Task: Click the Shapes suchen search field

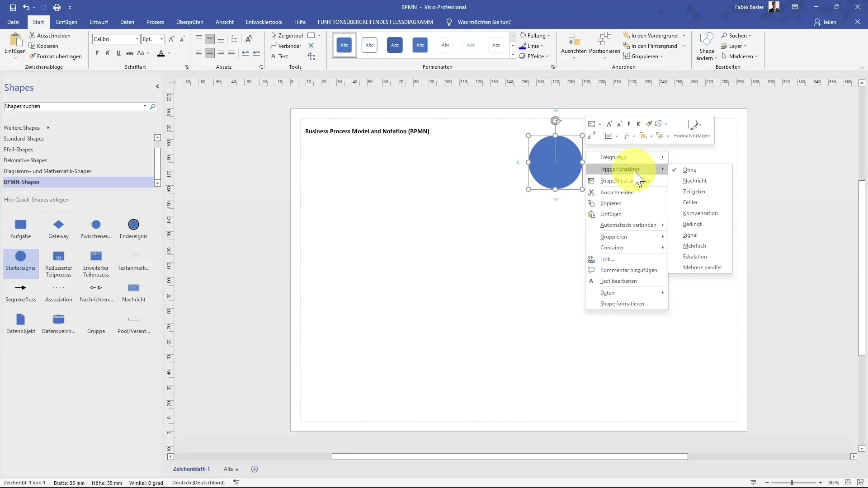Action: 73,106
